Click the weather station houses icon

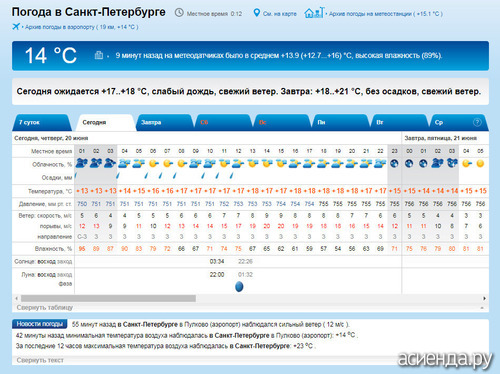click(314, 13)
